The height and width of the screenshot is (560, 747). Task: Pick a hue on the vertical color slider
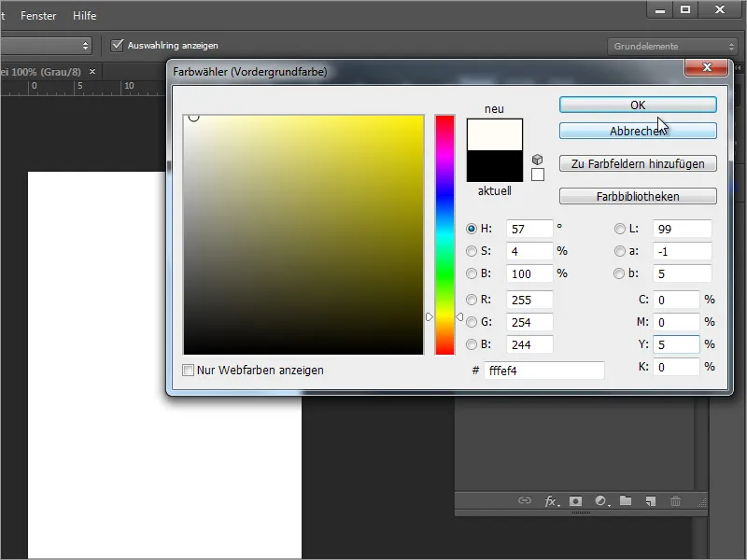point(445,233)
